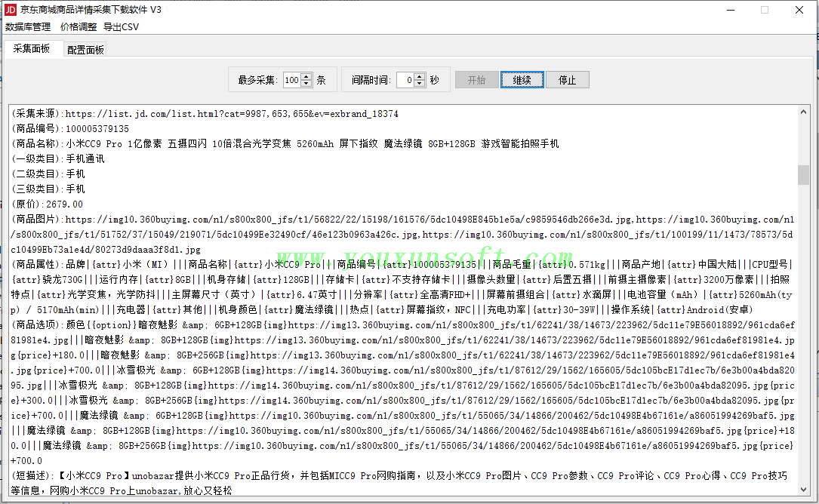Click the (商品属性) attributes line

pos(403,287)
